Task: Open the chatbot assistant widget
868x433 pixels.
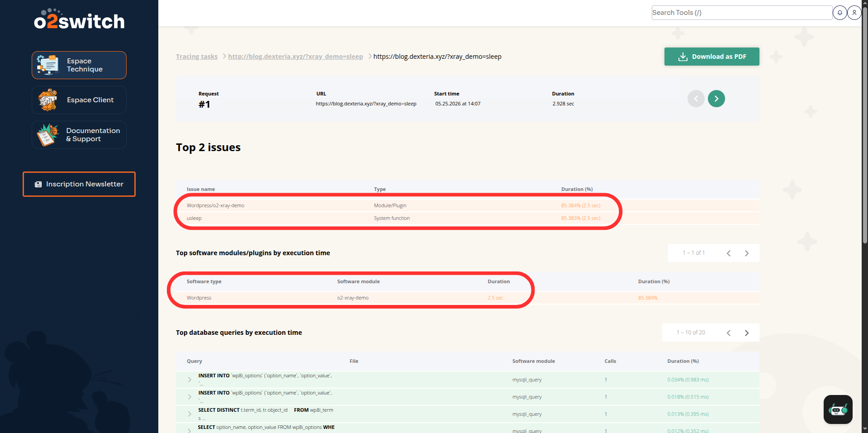Action: click(838, 409)
